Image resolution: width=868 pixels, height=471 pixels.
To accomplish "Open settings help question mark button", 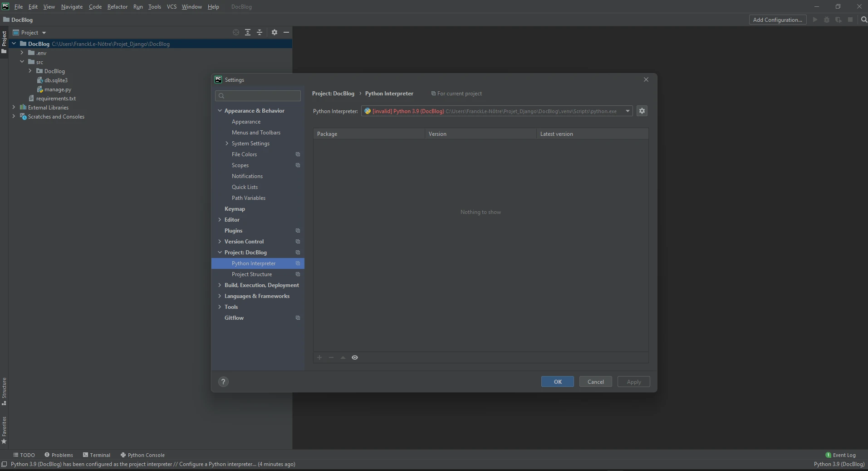I will click(x=223, y=382).
